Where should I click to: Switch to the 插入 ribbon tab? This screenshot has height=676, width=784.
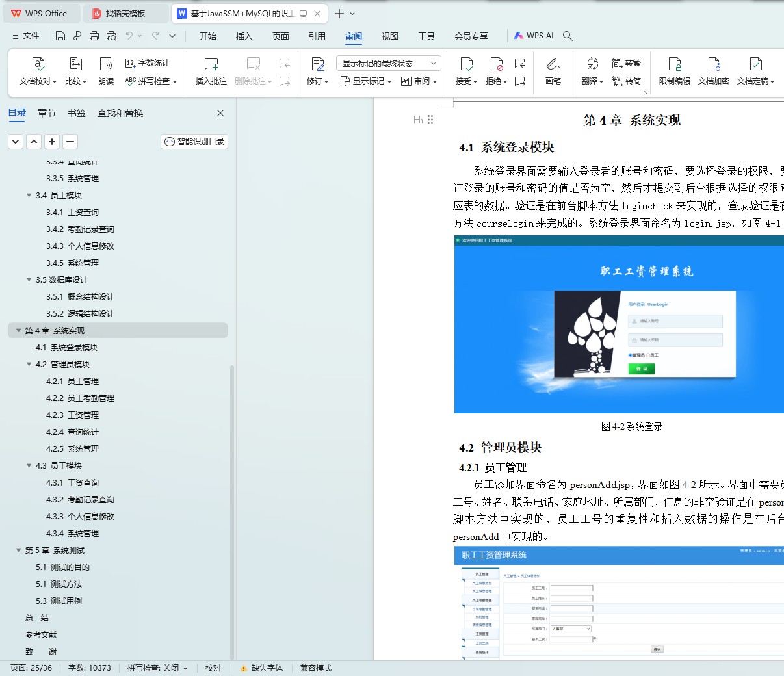(x=244, y=36)
